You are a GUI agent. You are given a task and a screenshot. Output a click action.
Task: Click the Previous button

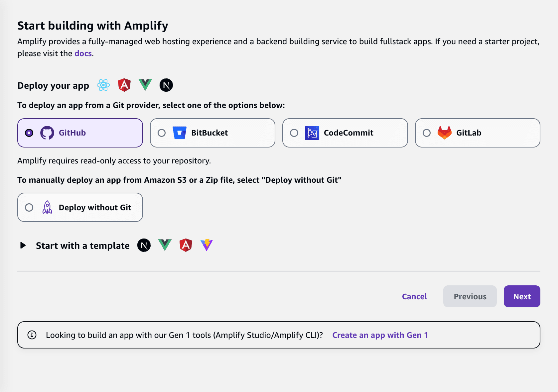[470, 296]
